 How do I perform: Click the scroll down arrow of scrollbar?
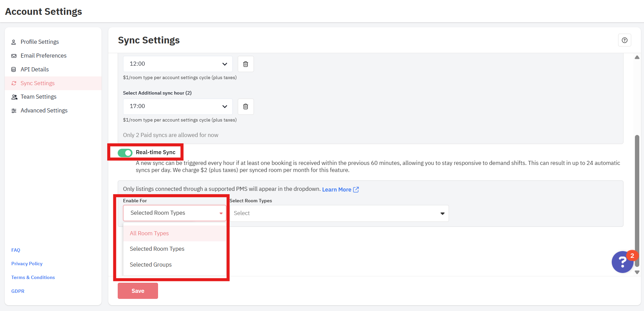tap(637, 272)
